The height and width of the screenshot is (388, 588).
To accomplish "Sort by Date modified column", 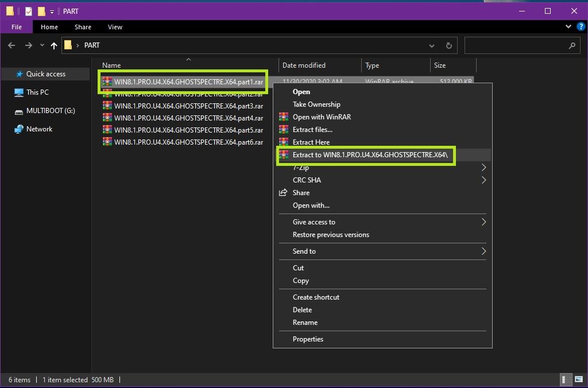I will tap(320, 65).
